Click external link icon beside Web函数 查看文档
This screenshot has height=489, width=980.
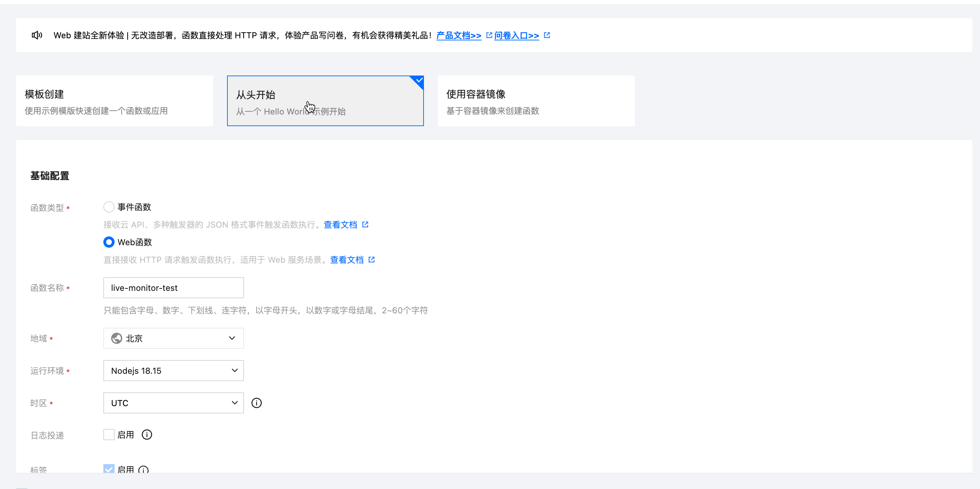[x=372, y=260]
